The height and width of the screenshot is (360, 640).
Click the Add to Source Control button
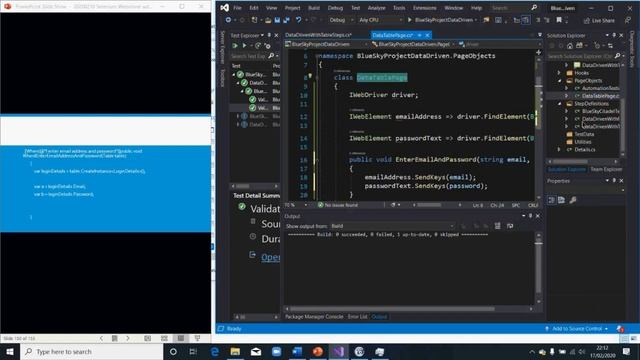[576, 329]
